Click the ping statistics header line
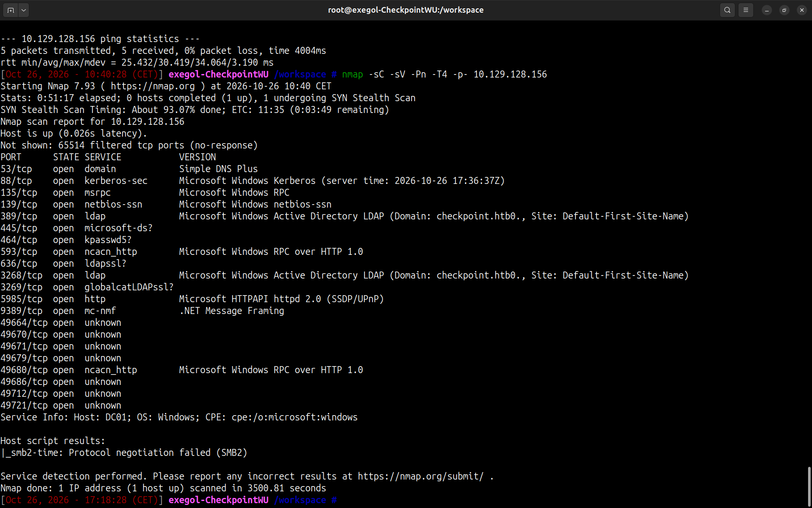The width and height of the screenshot is (812, 508). tap(100, 39)
